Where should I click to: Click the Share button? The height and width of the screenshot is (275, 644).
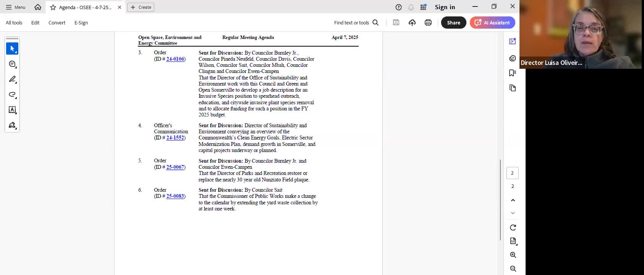(x=454, y=23)
